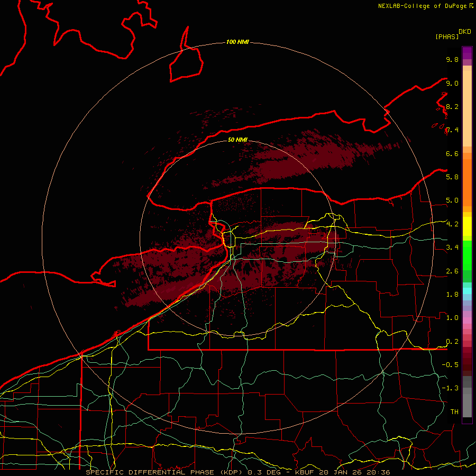Click the yellow segment of the color bar
The height and width of the screenshot is (476, 476).
pyautogui.click(x=467, y=226)
